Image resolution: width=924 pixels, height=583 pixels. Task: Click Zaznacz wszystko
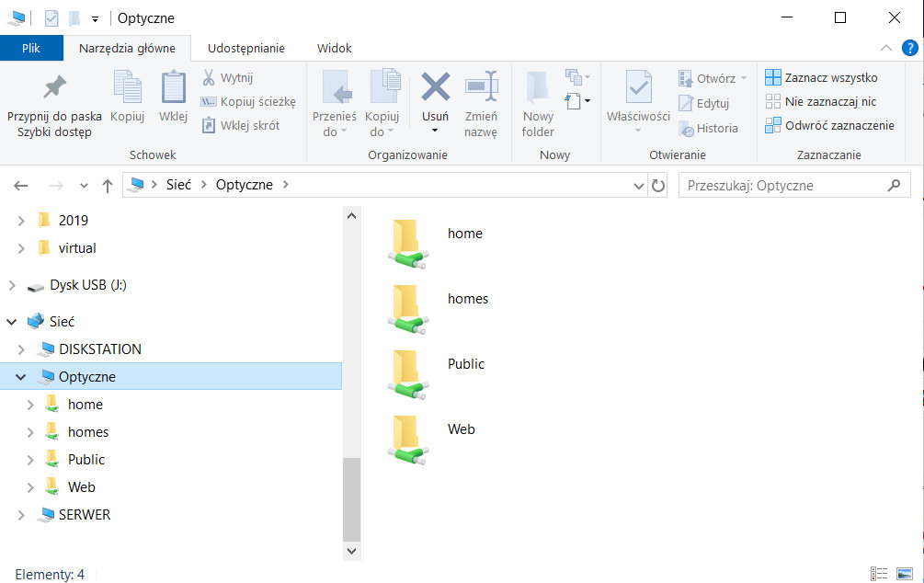coord(821,77)
